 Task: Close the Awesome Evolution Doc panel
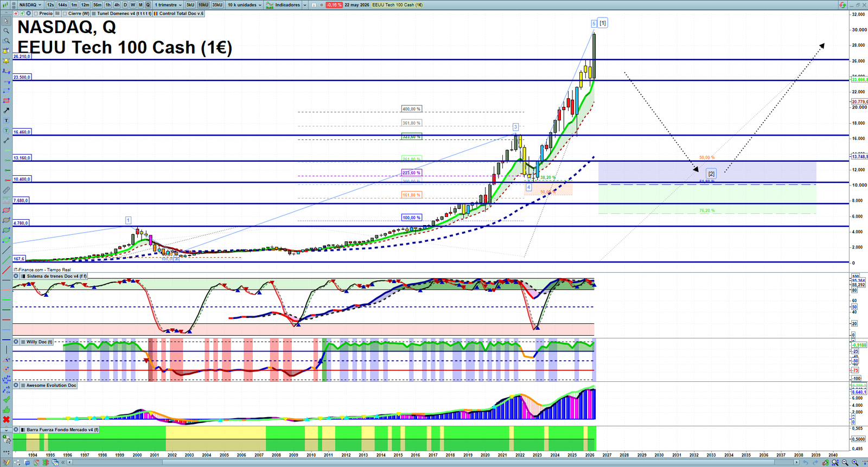pyautogui.click(x=16, y=385)
